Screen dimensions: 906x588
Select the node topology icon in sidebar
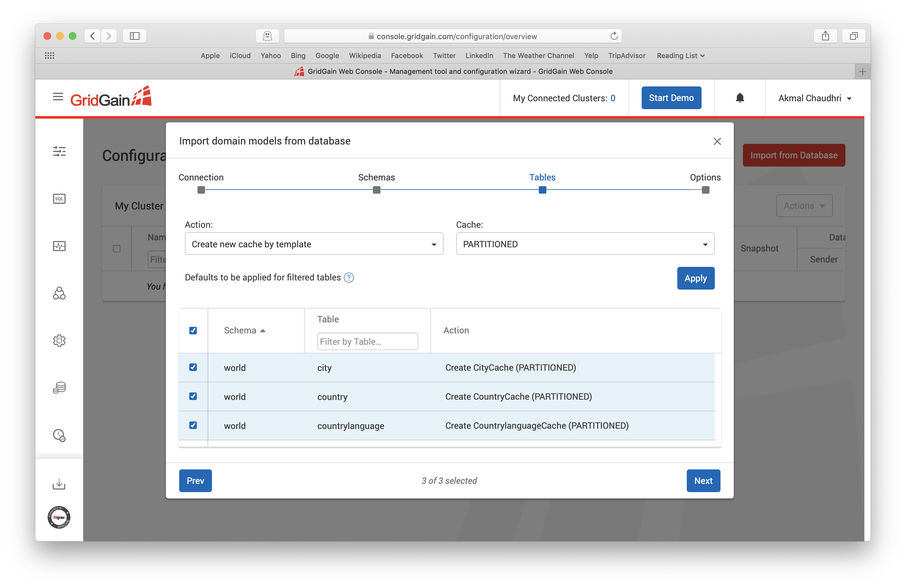click(x=59, y=292)
